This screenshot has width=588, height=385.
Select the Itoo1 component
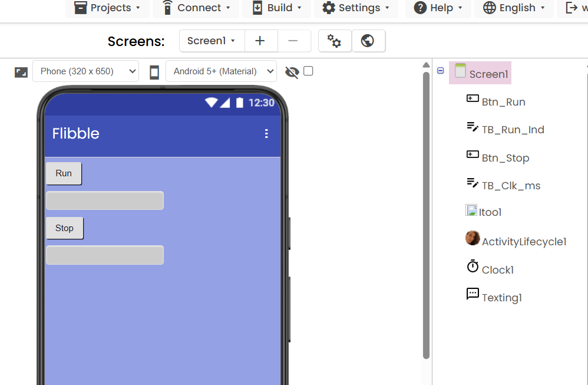(x=490, y=212)
